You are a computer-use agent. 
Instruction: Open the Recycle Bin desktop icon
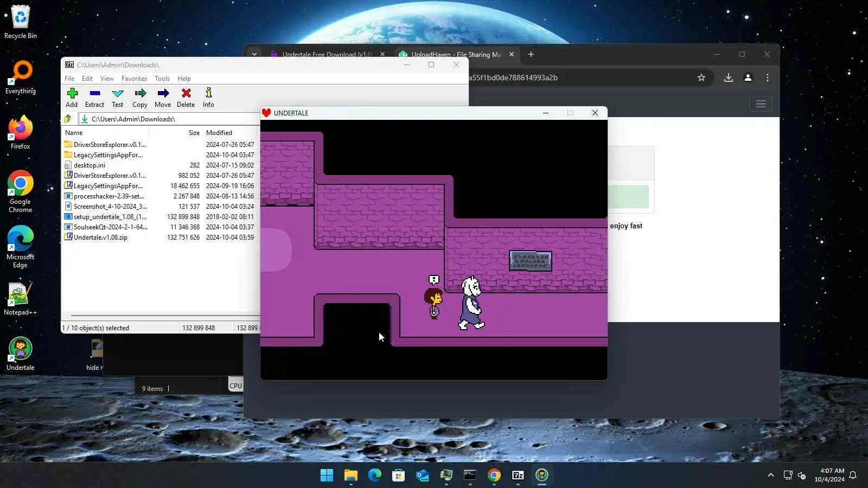point(21,22)
